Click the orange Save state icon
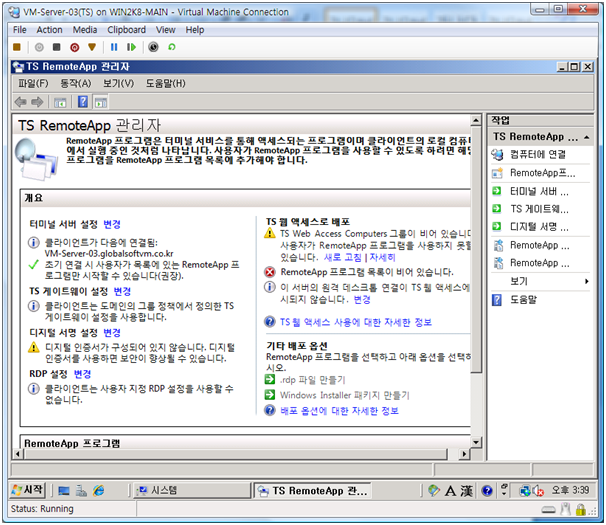The width and height of the screenshot is (606, 525). [x=92, y=47]
